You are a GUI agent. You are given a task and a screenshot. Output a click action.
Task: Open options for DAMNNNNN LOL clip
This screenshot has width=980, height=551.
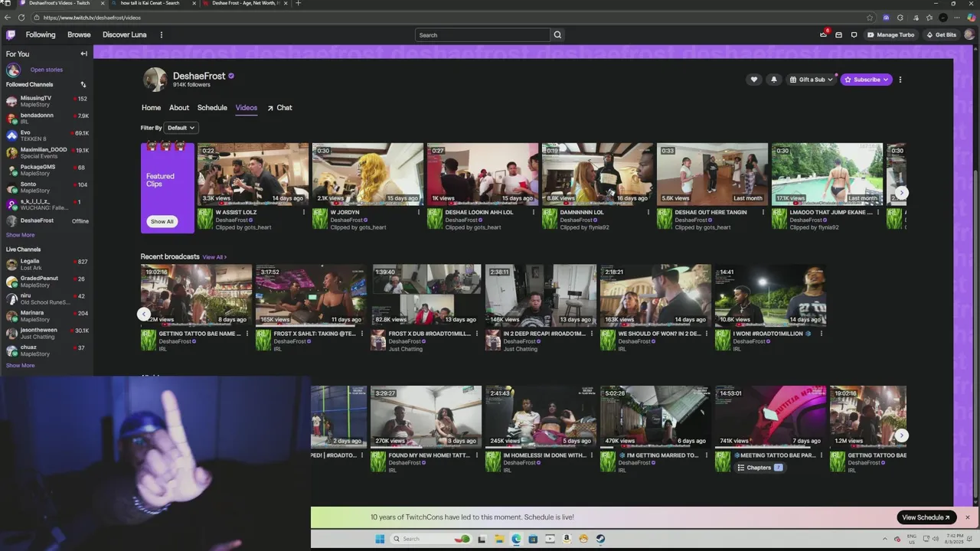pos(648,212)
